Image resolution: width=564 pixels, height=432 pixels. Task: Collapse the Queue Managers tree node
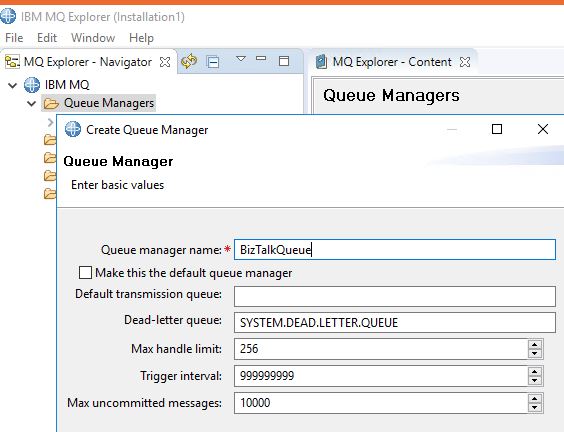point(32,104)
